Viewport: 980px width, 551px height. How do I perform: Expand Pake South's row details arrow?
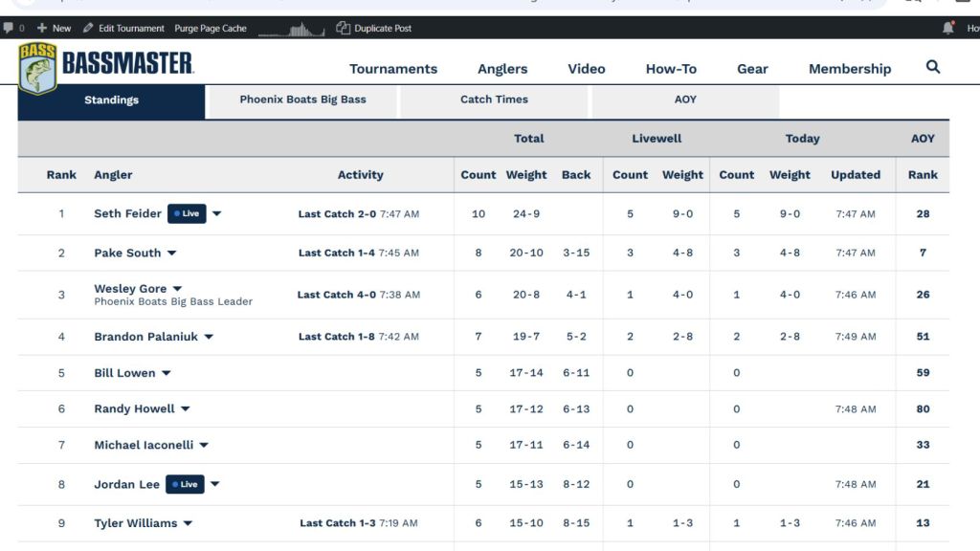click(172, 253)
